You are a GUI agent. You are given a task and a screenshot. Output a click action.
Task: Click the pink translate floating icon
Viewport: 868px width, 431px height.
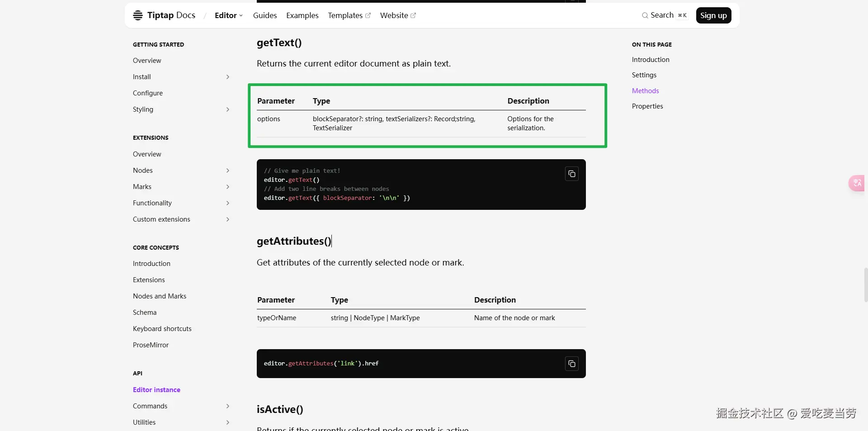coord(857,183)
